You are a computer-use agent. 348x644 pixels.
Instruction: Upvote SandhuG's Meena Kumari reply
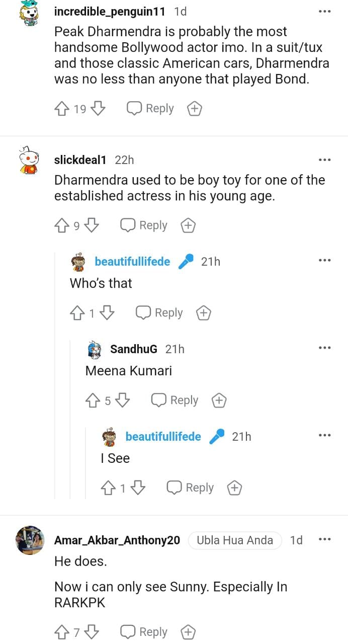click(x=93, y=400)
